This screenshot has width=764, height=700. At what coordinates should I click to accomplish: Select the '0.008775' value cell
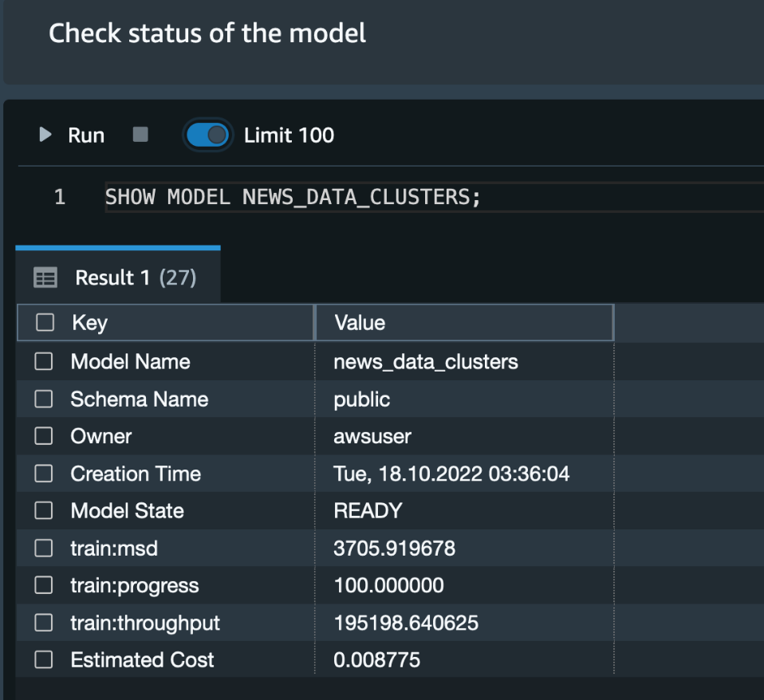pyautogui.click(x=464, y=659)
